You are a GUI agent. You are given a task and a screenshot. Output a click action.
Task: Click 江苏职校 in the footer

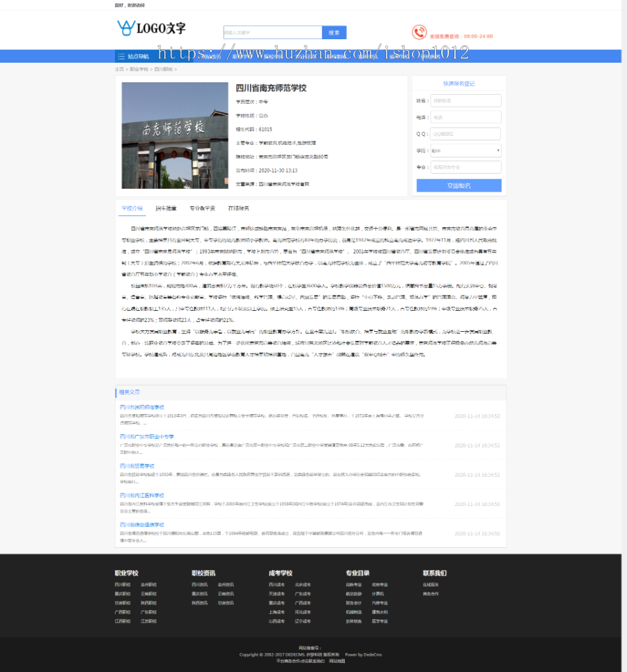148,621
